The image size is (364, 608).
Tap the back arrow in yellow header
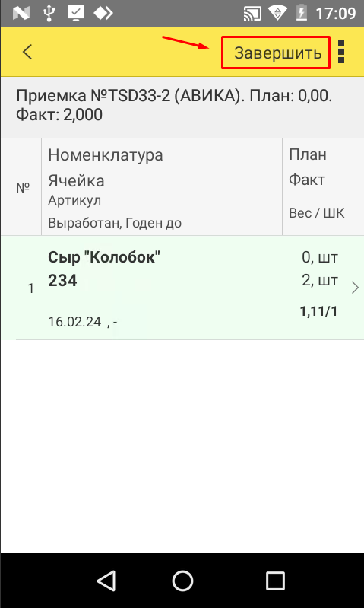[27, 52]
